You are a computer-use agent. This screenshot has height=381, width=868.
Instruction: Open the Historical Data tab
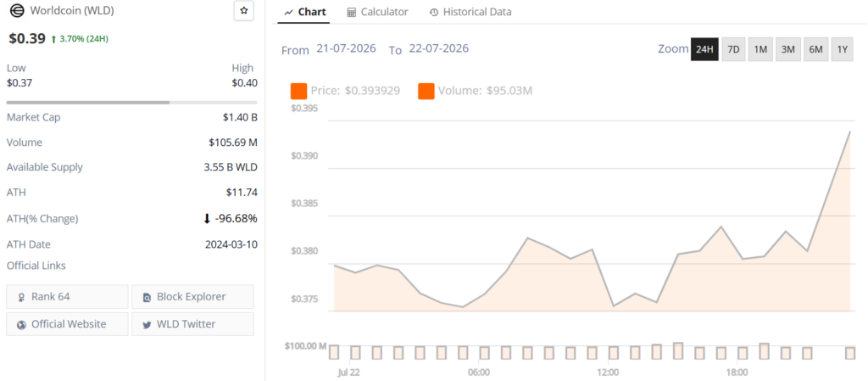pos(470,12)
